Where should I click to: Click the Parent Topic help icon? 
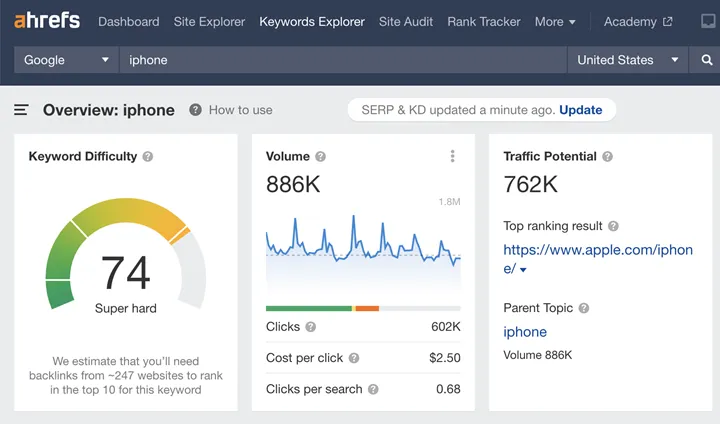(584, 309)
